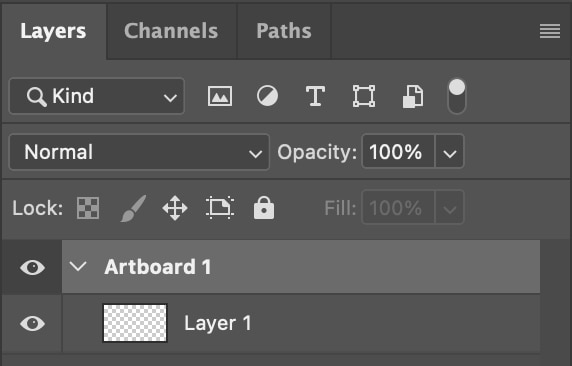Filter for shape layers icon
The height and width of the screenshot is (366, 572).
point(364,96)
